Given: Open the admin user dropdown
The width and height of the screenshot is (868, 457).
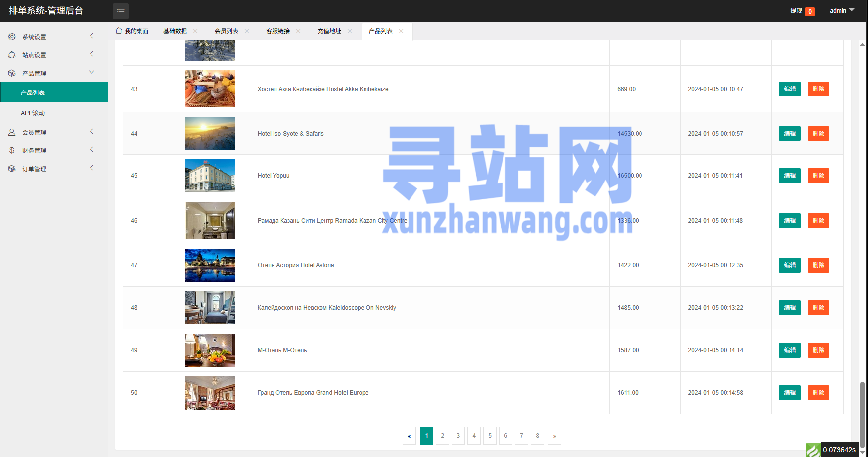Looking at the screenshot, I should [841, 11].
